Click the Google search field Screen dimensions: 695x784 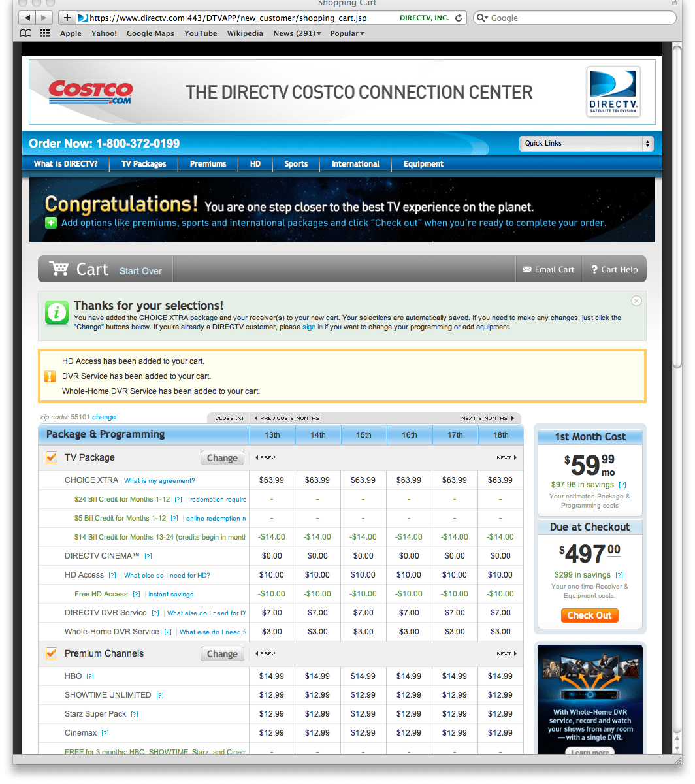click(575, 18)
